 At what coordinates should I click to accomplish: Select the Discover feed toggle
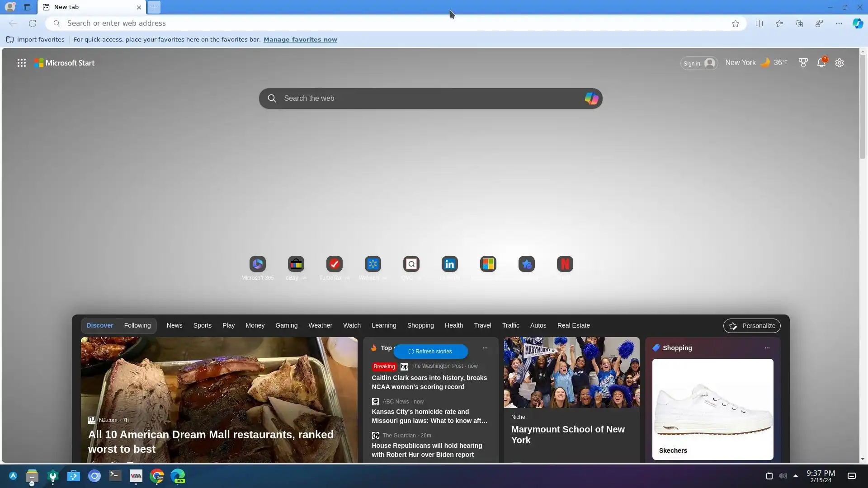coord(100,326)
